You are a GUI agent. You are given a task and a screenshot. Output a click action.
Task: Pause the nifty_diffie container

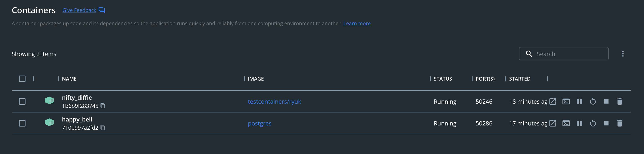click(579, 101)
